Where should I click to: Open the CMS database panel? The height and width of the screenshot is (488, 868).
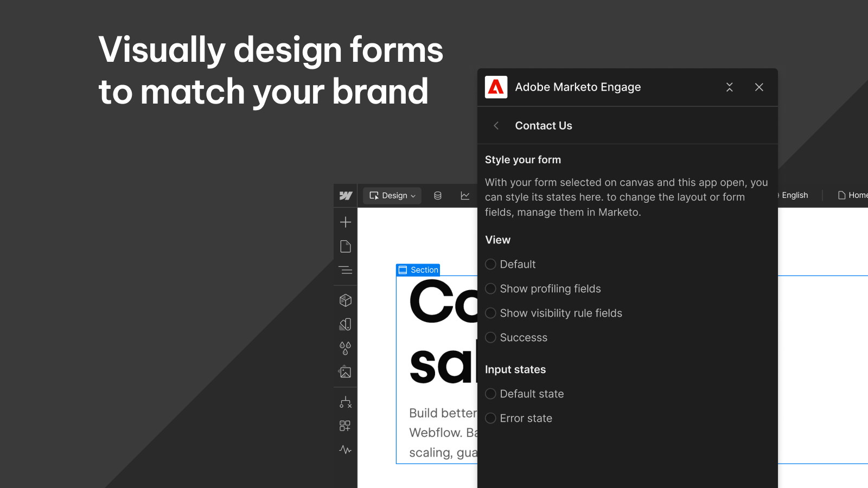click(x=437, y=196)
